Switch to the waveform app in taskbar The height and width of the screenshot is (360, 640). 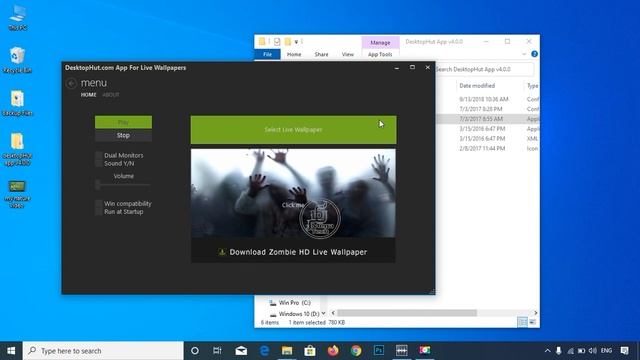pos(402,351)
